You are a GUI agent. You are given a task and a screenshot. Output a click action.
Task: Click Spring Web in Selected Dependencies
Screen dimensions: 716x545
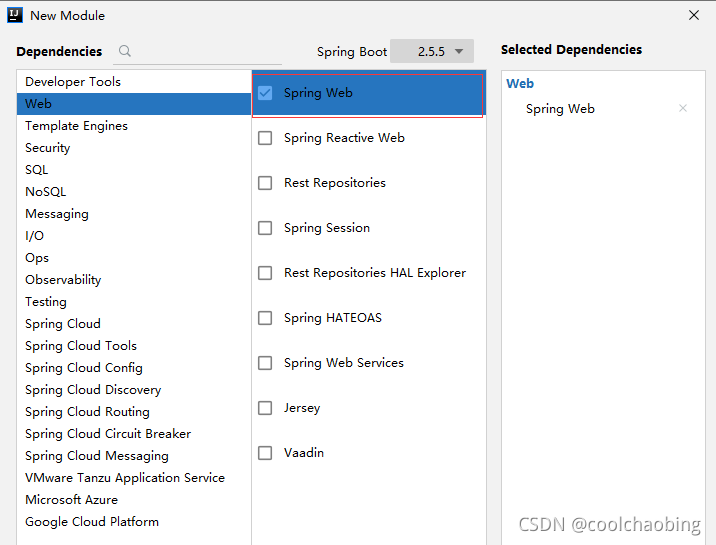coord(560,109)
